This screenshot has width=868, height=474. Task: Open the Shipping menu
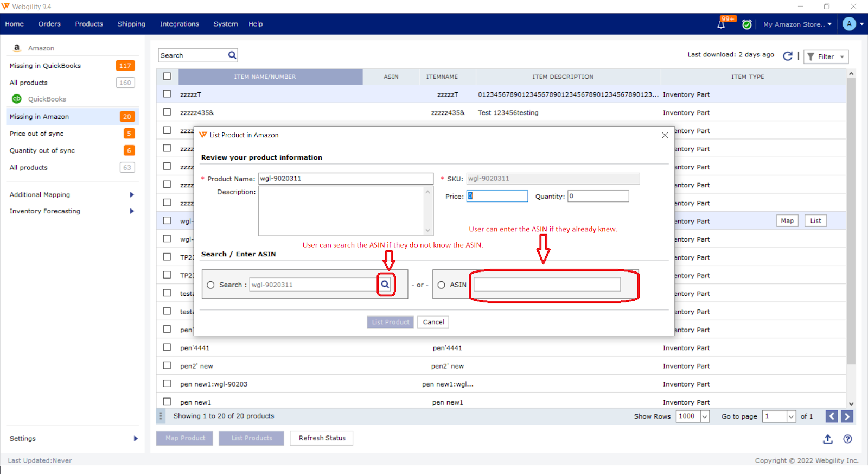pos(131,24)
